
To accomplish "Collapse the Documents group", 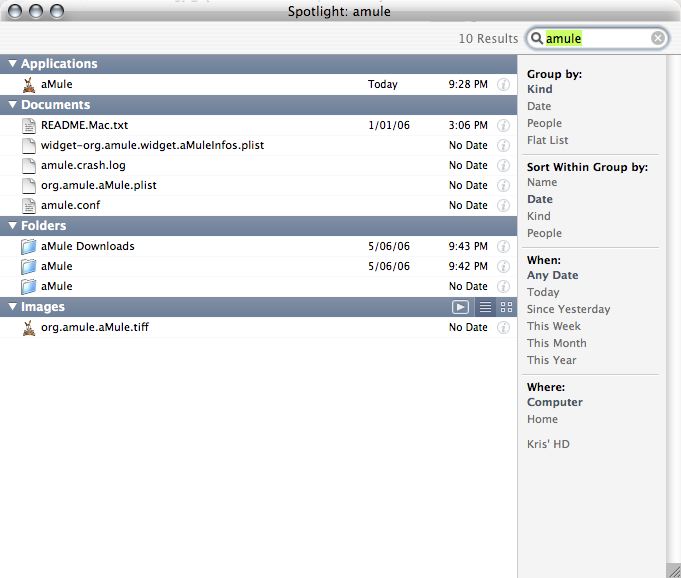I will pyautogui.click(x=13, y=105).
